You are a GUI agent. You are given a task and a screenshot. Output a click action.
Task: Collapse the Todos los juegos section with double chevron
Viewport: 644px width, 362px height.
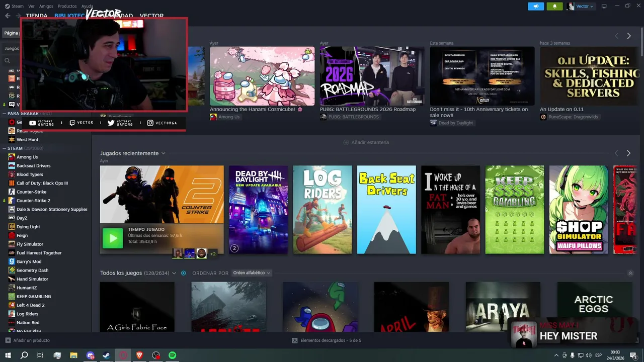[x=630, y=273]
